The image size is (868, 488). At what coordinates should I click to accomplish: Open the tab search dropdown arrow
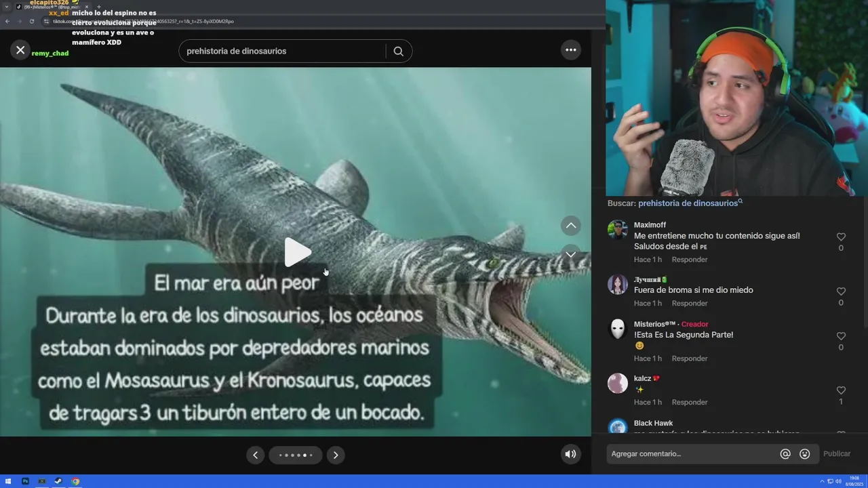click(x=6, y=7)
